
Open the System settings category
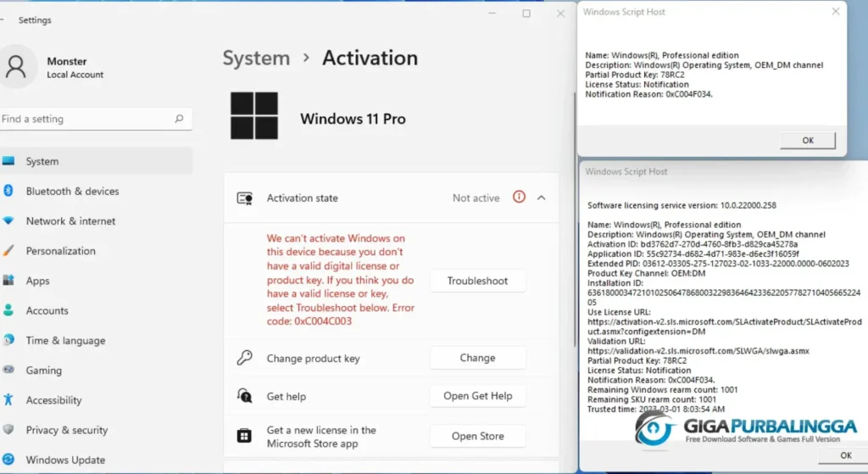(95, 161)
